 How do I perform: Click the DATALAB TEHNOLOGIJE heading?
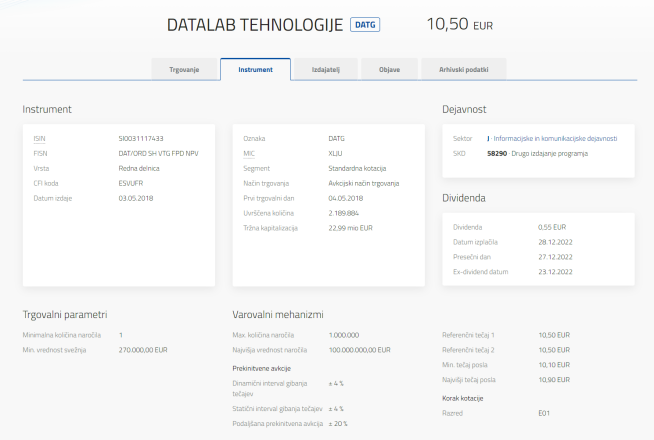click(x=255, y=25)
